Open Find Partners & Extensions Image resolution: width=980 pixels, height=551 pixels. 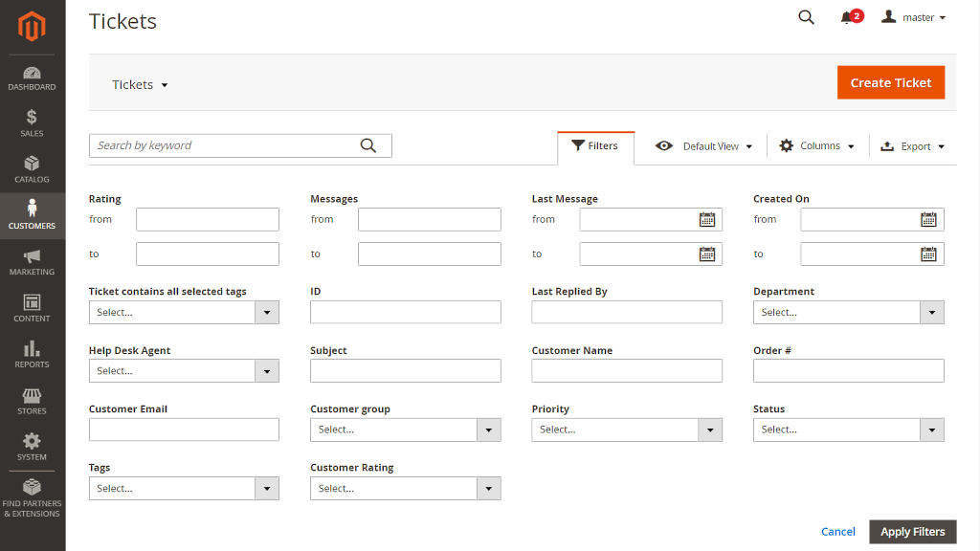click(x=32, y=498)
